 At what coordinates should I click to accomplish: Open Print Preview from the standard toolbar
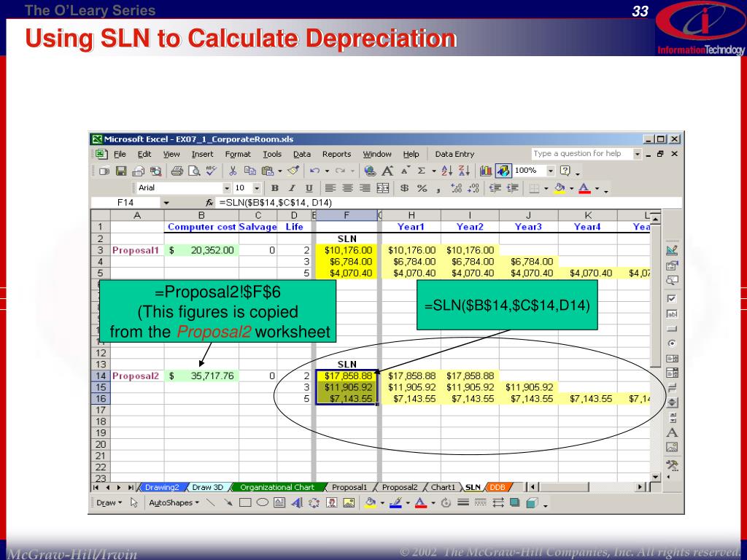pyautogui.click(x=194, y=171)
